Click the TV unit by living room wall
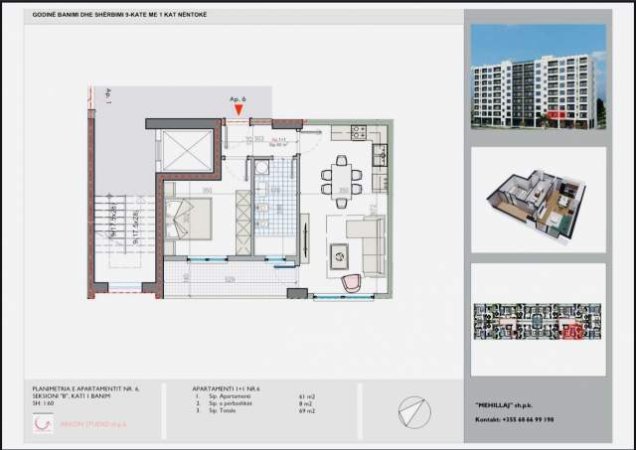Viewport: 636px width, 450px height. pyautogui.click(x=305, y=239)
